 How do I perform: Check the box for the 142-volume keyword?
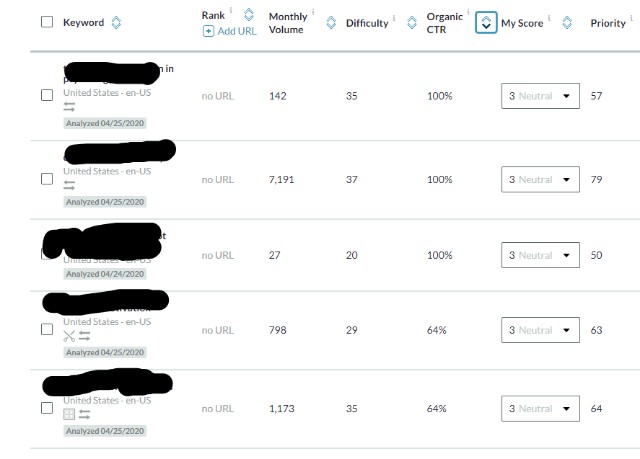[47, 95]
